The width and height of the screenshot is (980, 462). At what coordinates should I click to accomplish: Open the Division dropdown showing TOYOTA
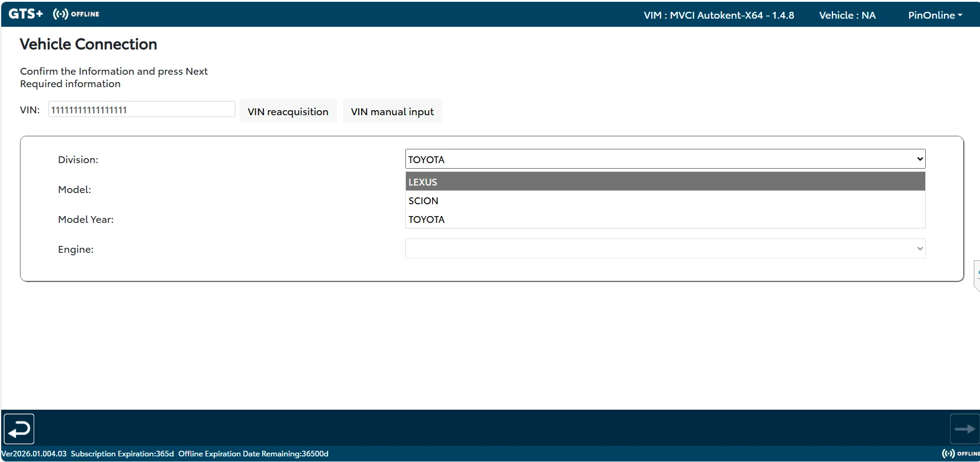(x=665, y=159)
